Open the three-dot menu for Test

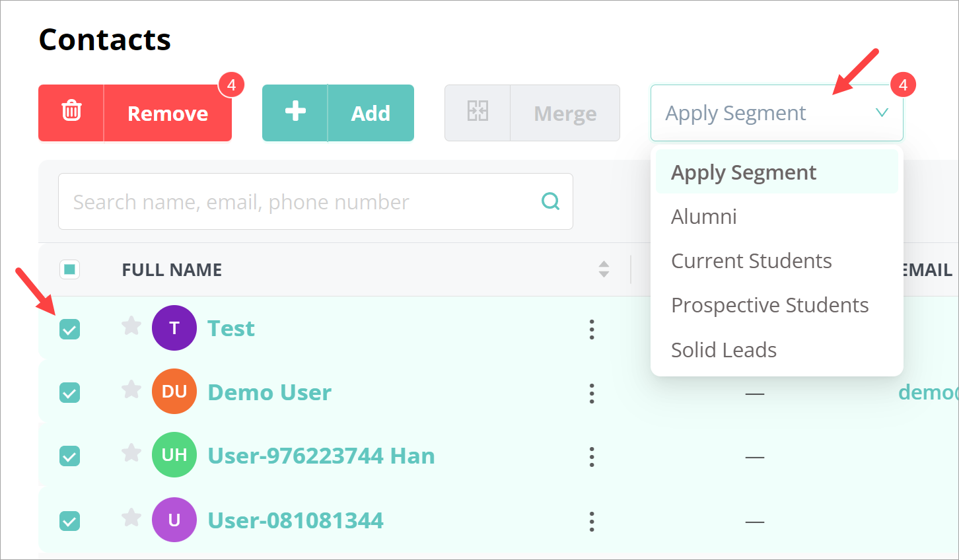click(x=592, y=329)
